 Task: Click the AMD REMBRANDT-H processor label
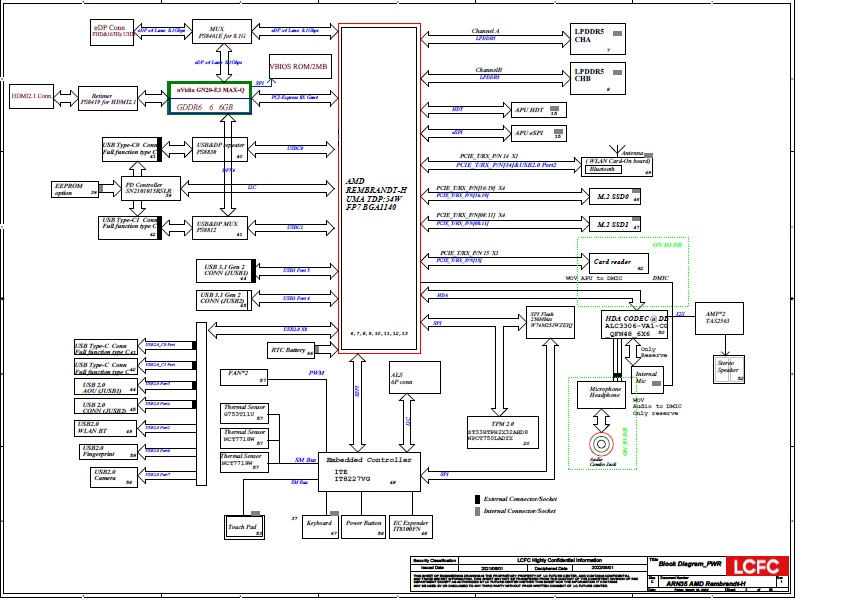click(376, 194)
